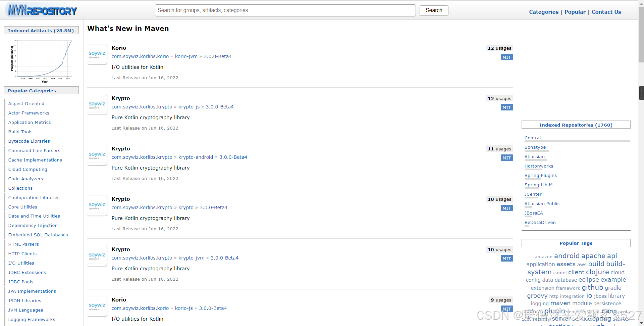Click MIT license badge for krypto-jvm
This screenshot has width=644, height=326.
click(506, 259)
